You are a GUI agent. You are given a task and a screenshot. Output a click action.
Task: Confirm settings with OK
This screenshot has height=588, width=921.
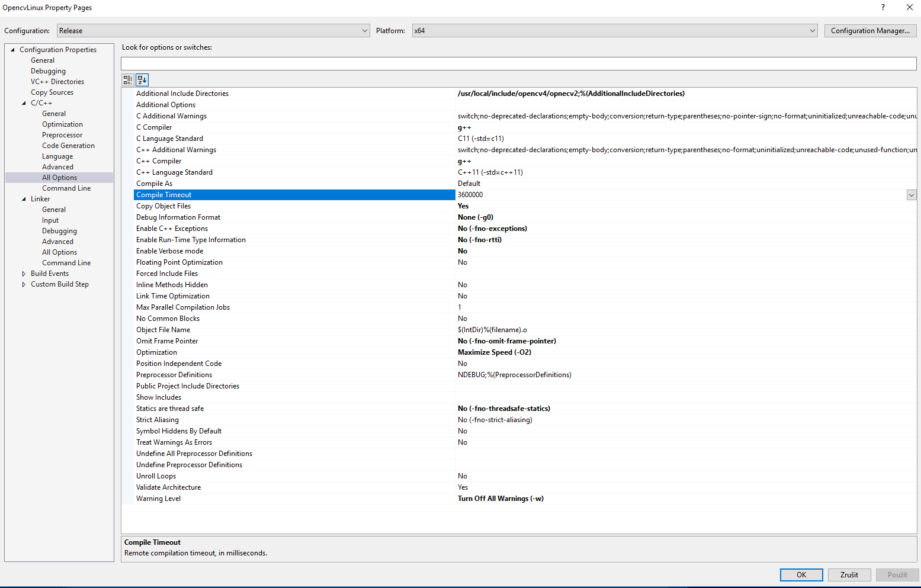pos(801,574)
